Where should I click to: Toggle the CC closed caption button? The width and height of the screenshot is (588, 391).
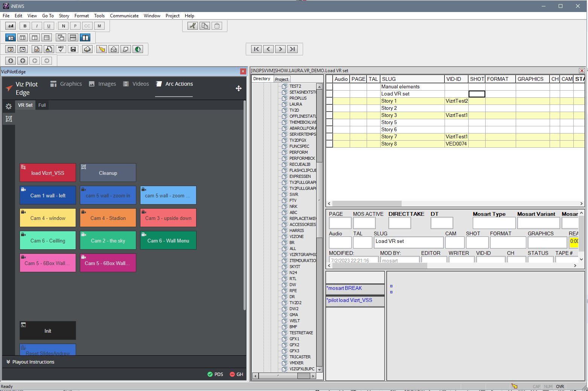click(x=87, y=26)
